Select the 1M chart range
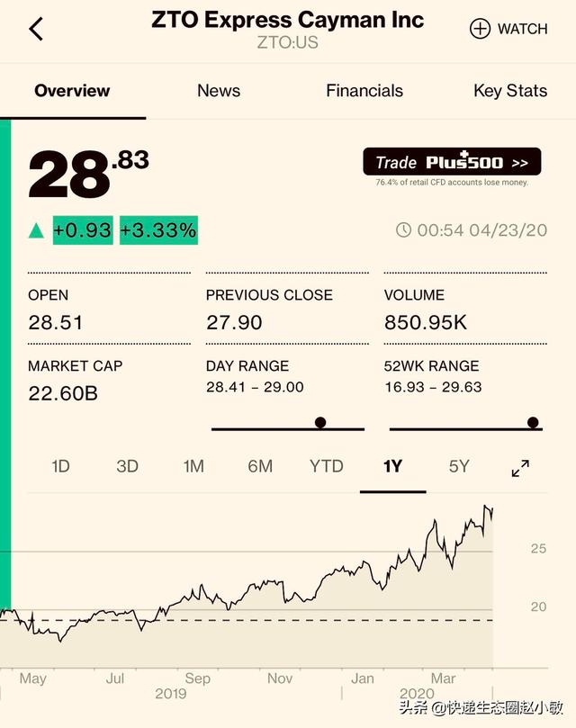Viewport: 576px width, 728px height. [193, 466]
